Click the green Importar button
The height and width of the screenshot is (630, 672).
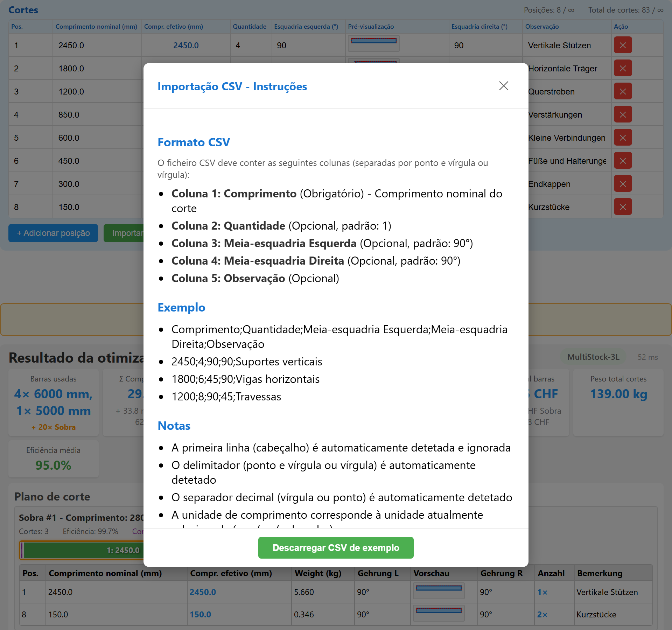(124, 233)
